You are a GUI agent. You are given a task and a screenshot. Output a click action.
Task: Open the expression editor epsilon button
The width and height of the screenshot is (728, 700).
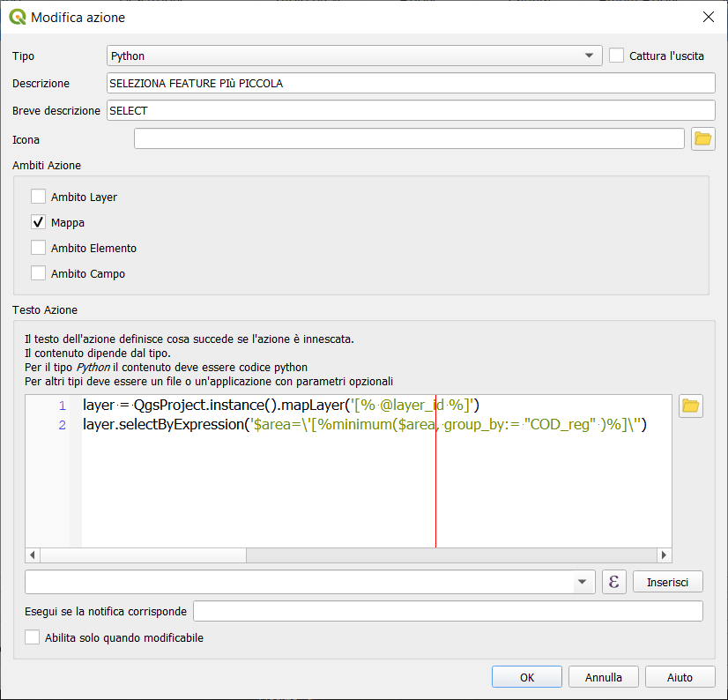(613, 583)
